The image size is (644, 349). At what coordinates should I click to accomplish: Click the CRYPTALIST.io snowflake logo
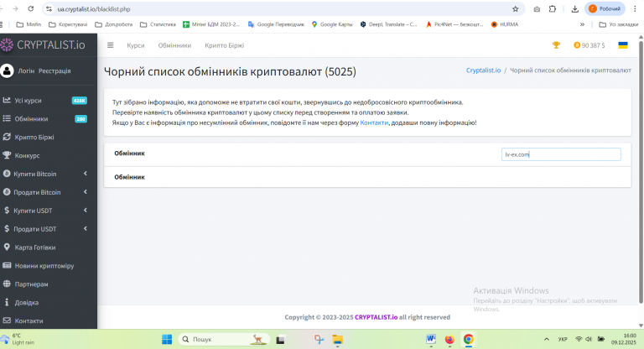tap(7, 44)
